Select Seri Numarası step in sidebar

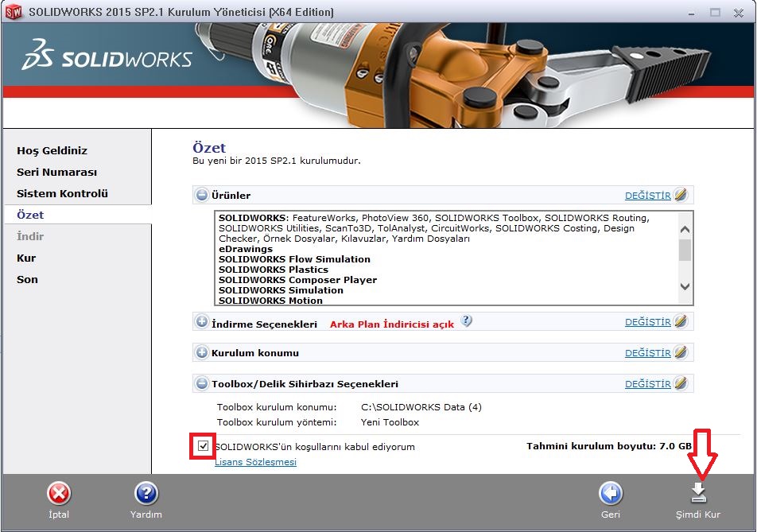pos(57,173)
